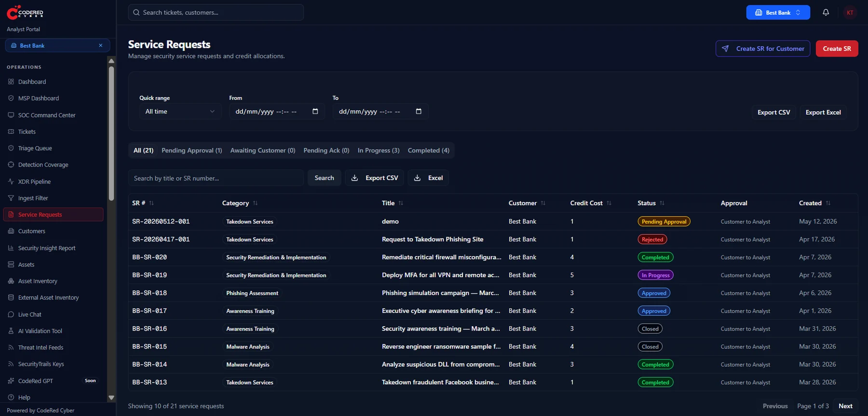Click the red Create SR button
The height and width of the screenshot is (416, 868).
(837, 49)
